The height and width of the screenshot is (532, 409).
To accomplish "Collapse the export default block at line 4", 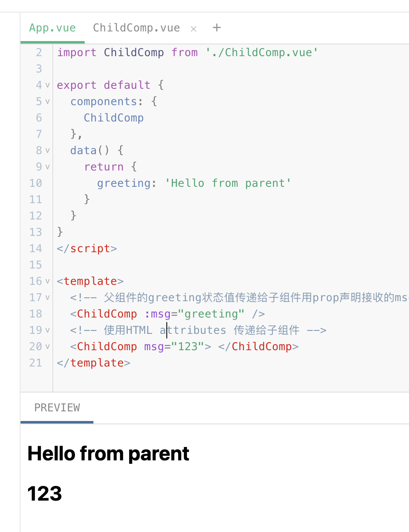I will [x=47, y=85].
